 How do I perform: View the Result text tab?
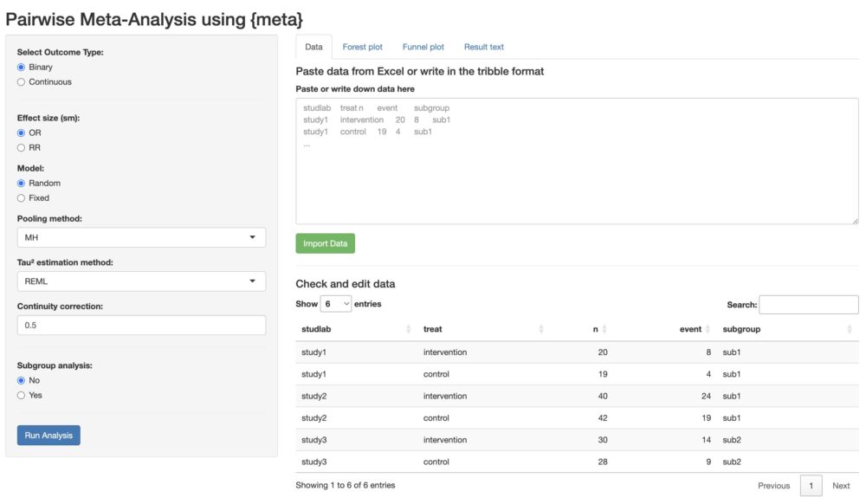[485, 47]
